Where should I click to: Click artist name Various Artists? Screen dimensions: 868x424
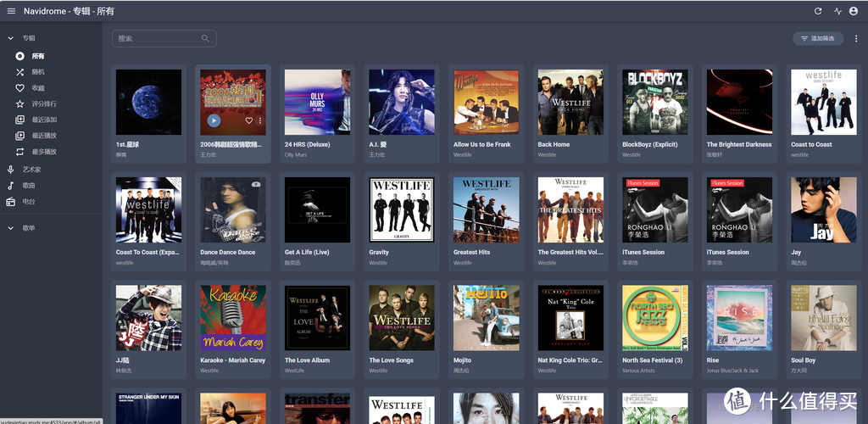(638, 371)
